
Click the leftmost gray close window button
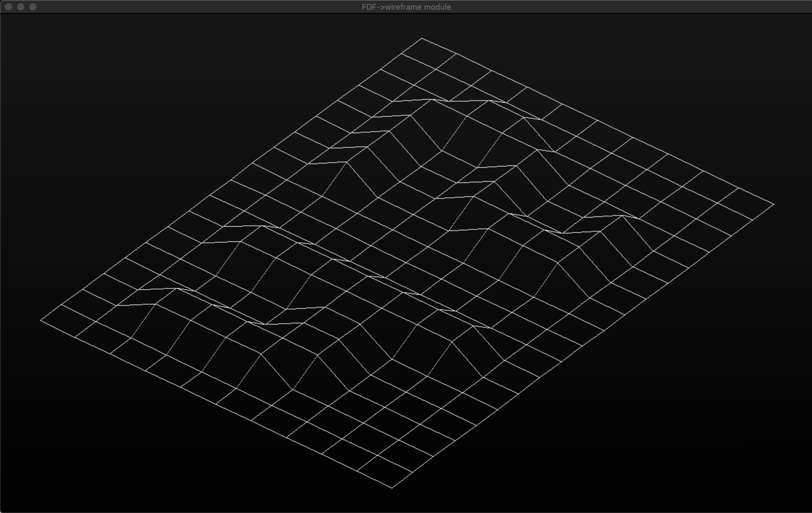coord(9,7)
